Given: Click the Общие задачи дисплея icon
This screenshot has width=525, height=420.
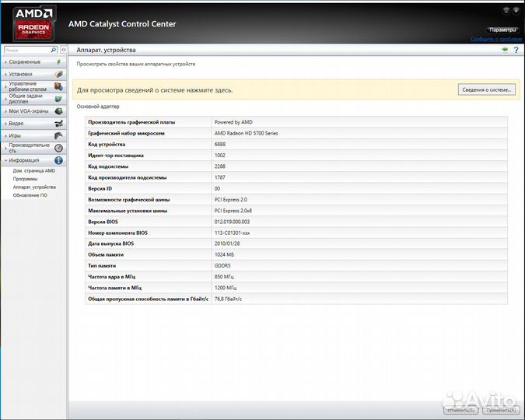Looking at the screenshot, I should coord(58,99).
